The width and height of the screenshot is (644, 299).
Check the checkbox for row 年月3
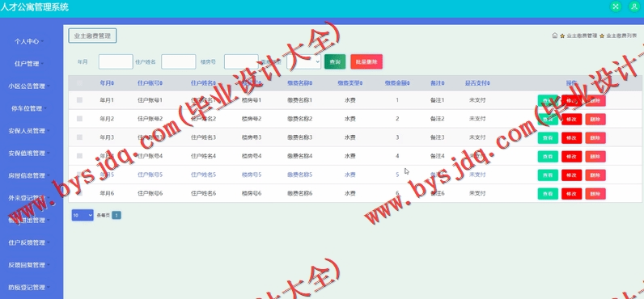(79, 137)
